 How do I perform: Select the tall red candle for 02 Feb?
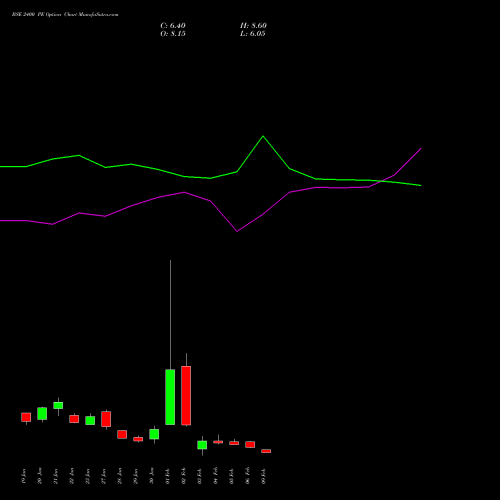pos(186,396)
